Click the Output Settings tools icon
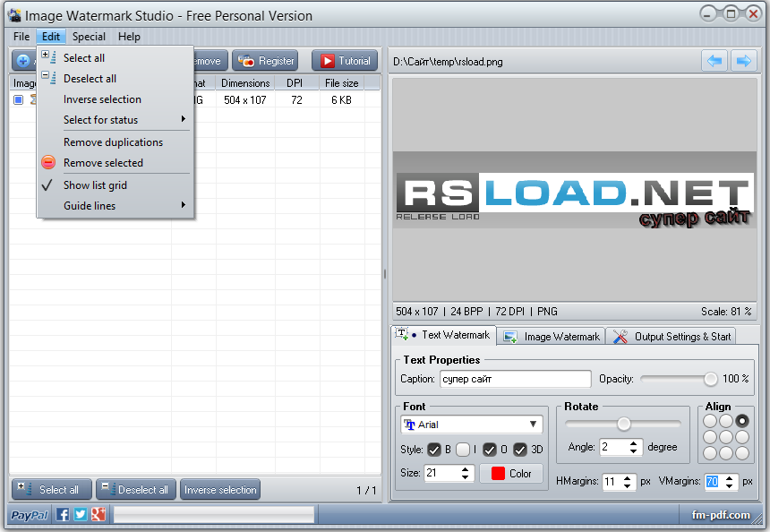The height and width of the screenshot is (532, 770). pos(620,337)
